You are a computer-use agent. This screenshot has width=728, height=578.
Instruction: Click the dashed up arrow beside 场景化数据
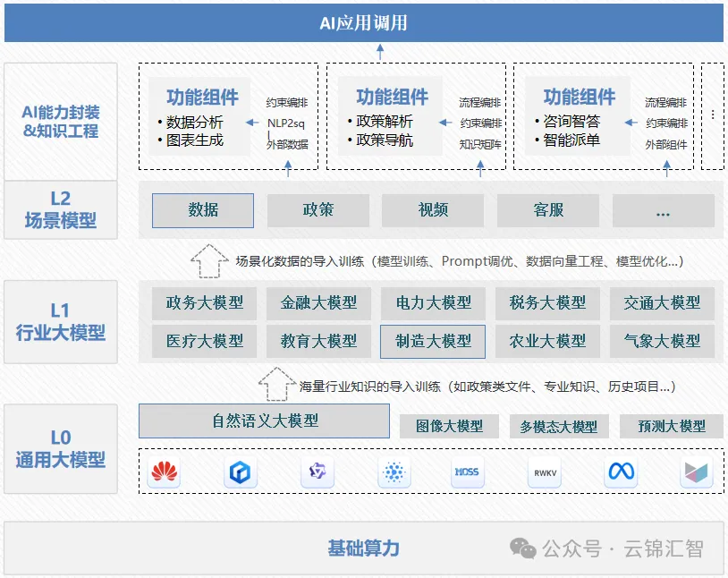click(209, 260)
